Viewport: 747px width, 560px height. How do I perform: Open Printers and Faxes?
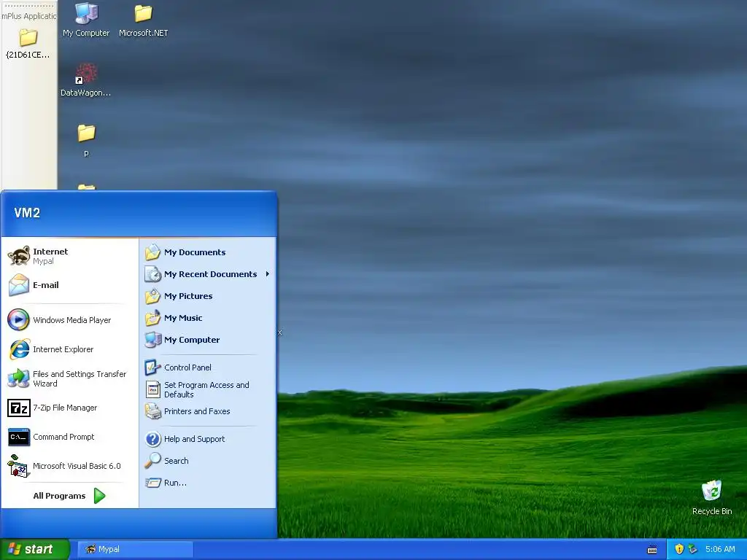point(208,411)
